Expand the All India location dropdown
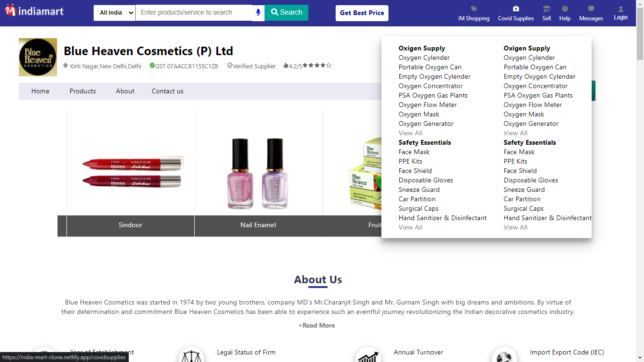 coord(115,13)
